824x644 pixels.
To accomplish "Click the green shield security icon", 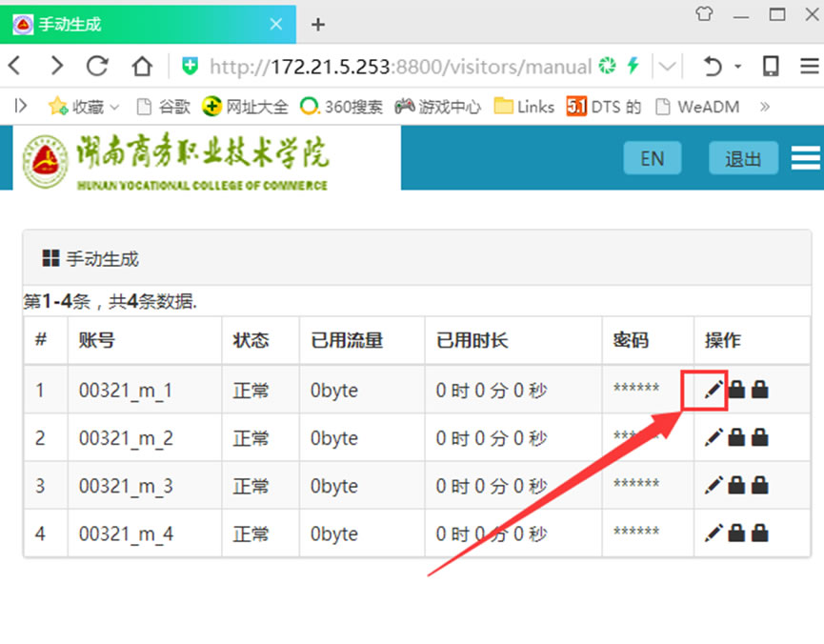I will (x=191, y=67).
